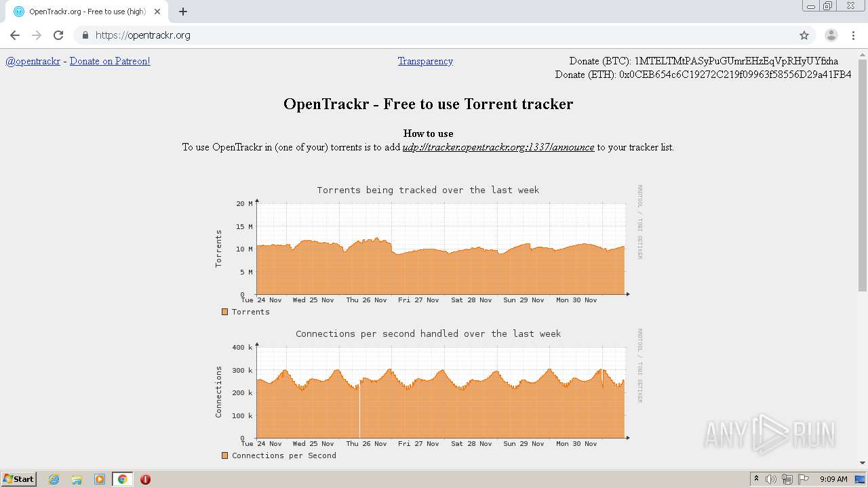Go forward to the next page
The height and width of the screenshot is (488, 868).
[37, 35]
